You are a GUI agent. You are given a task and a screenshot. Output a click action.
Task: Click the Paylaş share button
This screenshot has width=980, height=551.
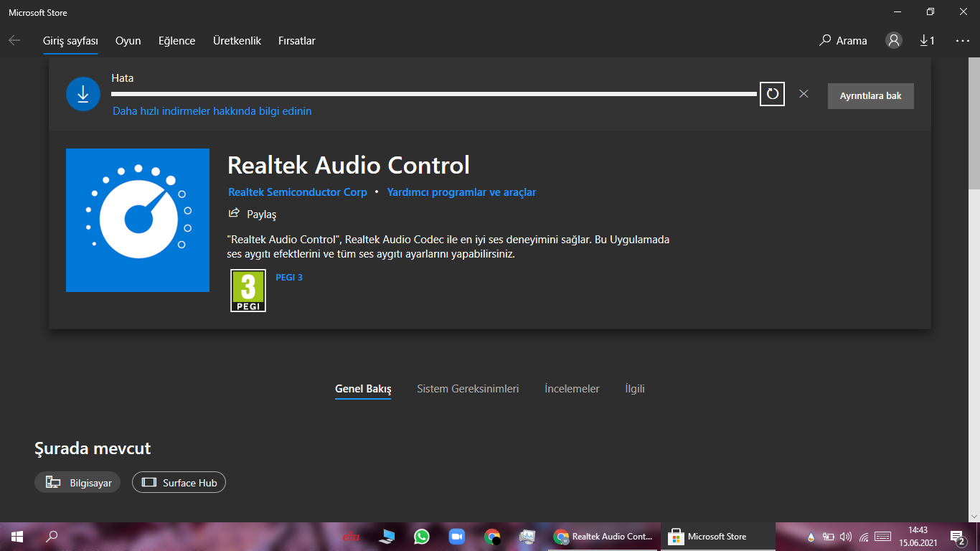(x=253, y=214)
